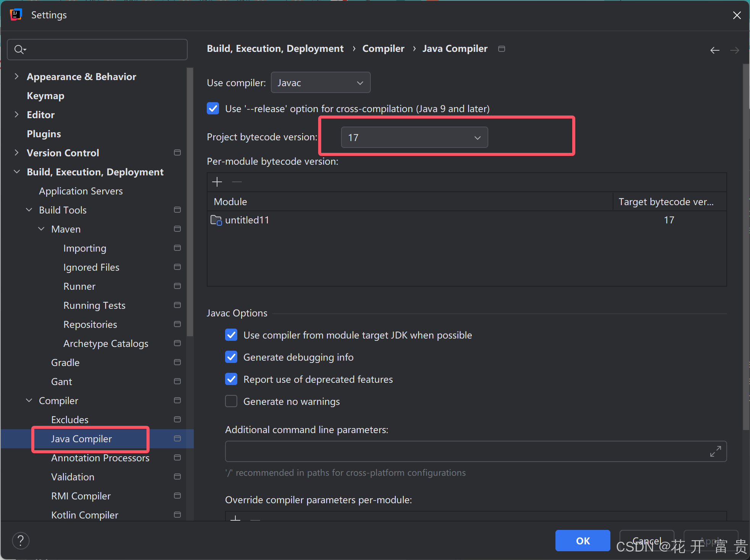Click the help question mark icon
750x560 pixels.
(21, 540)
